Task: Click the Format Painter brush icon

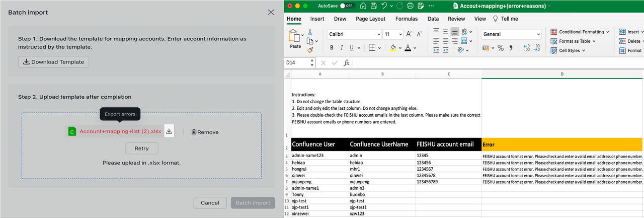Action: 310,50
